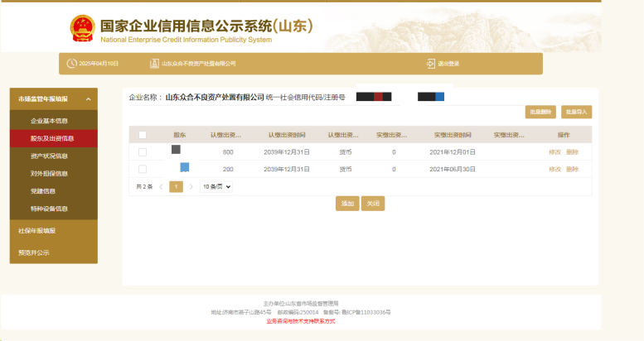The image size is (644, 341).
Task: Click the logout icon in header bar
Action: click(430, 64)
